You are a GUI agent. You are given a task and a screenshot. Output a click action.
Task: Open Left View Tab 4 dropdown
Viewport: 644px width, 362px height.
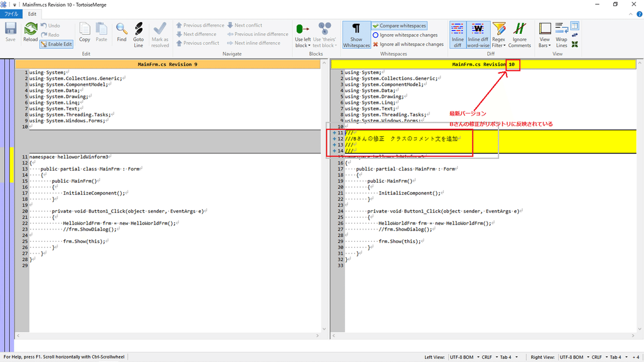tap(517, 357)
